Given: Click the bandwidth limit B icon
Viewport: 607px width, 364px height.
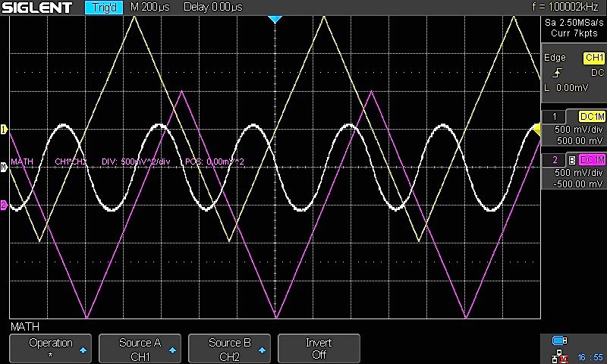Looking at the screenshot, I should point(572,160).
